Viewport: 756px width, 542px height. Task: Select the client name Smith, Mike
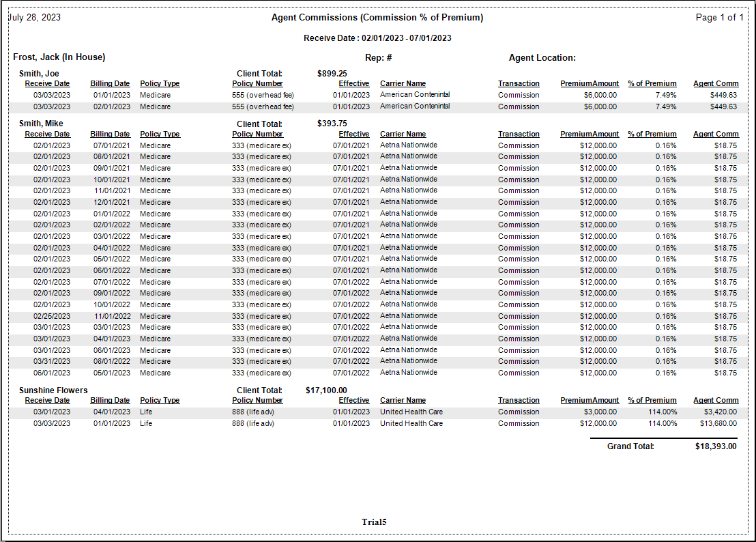click(38, 124)
